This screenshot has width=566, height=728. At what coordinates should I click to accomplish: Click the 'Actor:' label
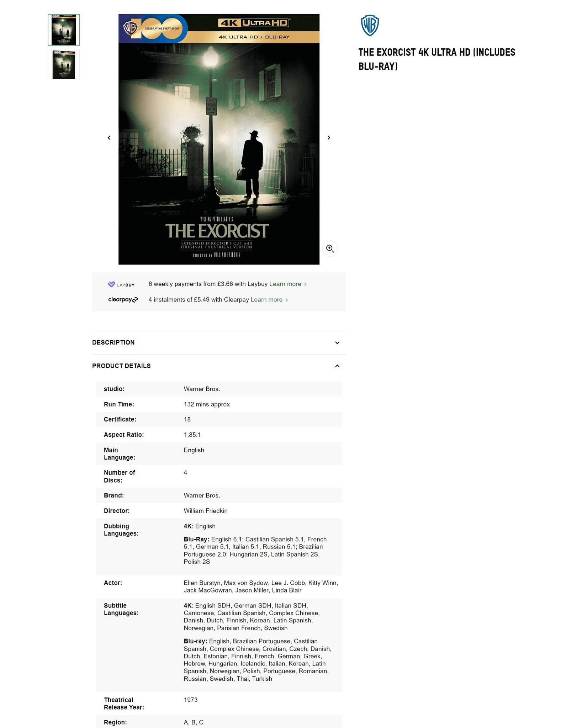[113, 583]
